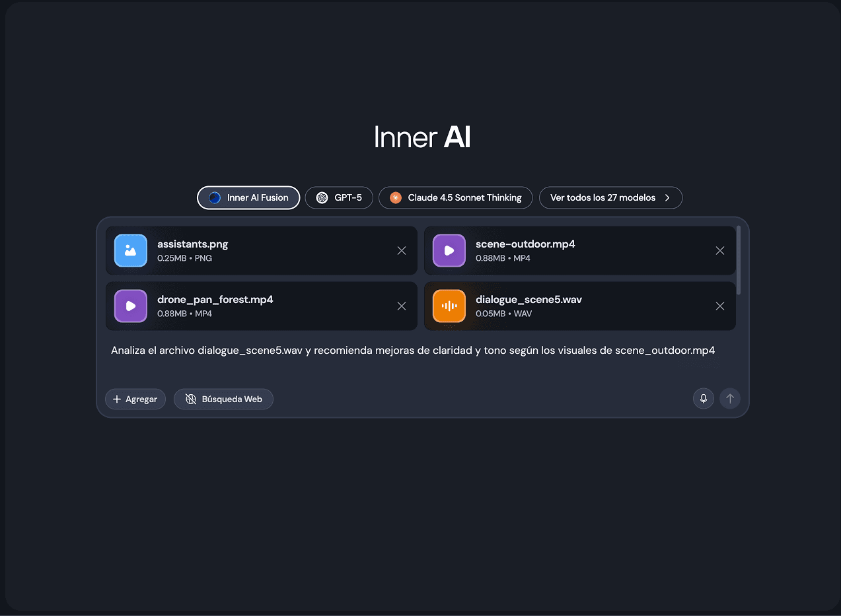
Task: Open Ver todos los 27 modelos
Action: [x=610, y=197]
